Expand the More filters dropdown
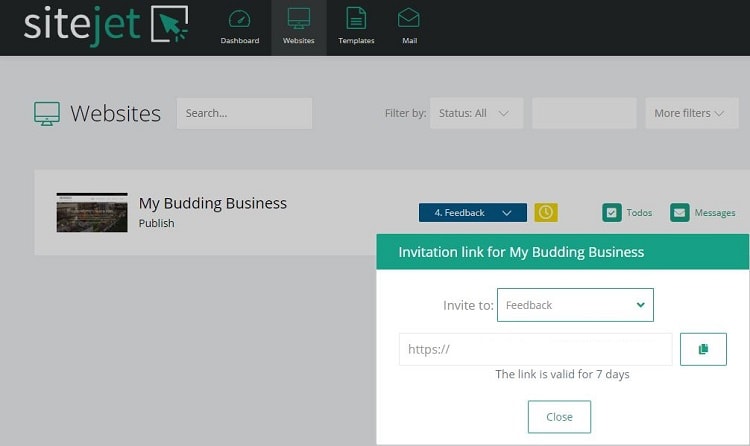Image resolution: width=750 pixels, height=446 pixels. point(692,113)
